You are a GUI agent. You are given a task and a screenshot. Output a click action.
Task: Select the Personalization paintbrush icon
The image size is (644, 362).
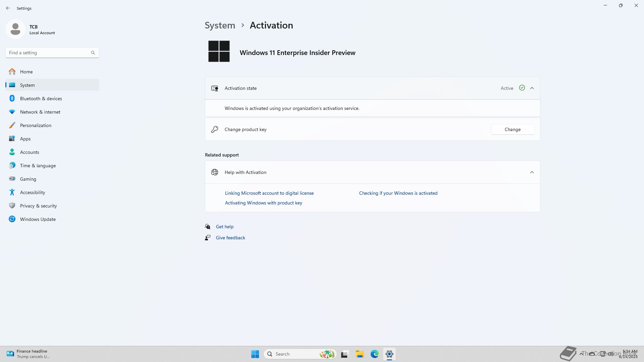pos(12,125)
